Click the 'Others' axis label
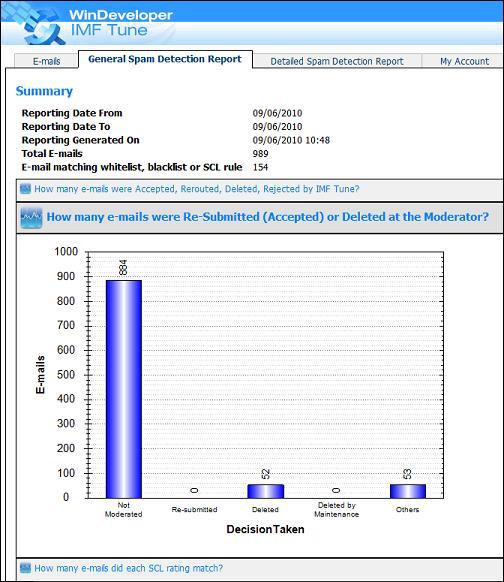The image size is (504, 582). [x=408, y=510]
